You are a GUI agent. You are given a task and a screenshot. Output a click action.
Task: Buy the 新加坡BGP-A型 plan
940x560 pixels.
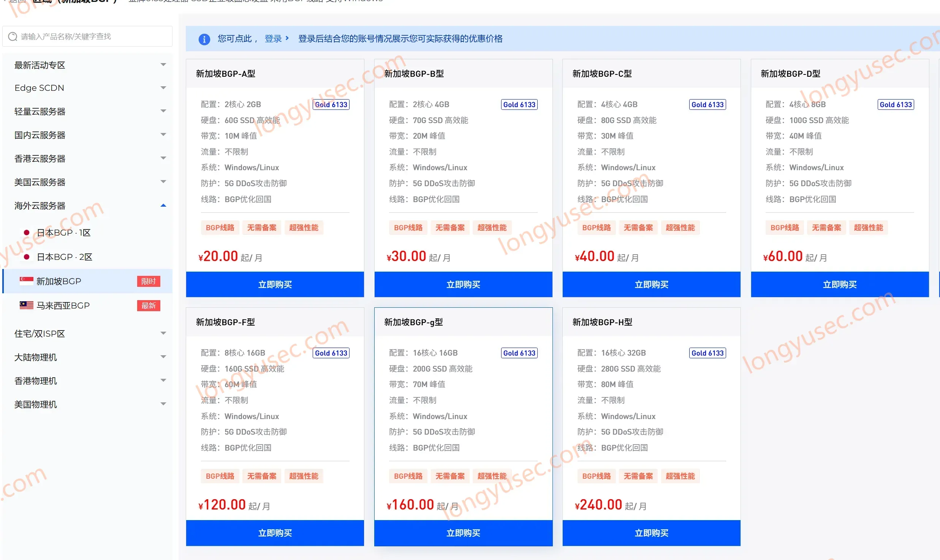(x=275, y=285)
